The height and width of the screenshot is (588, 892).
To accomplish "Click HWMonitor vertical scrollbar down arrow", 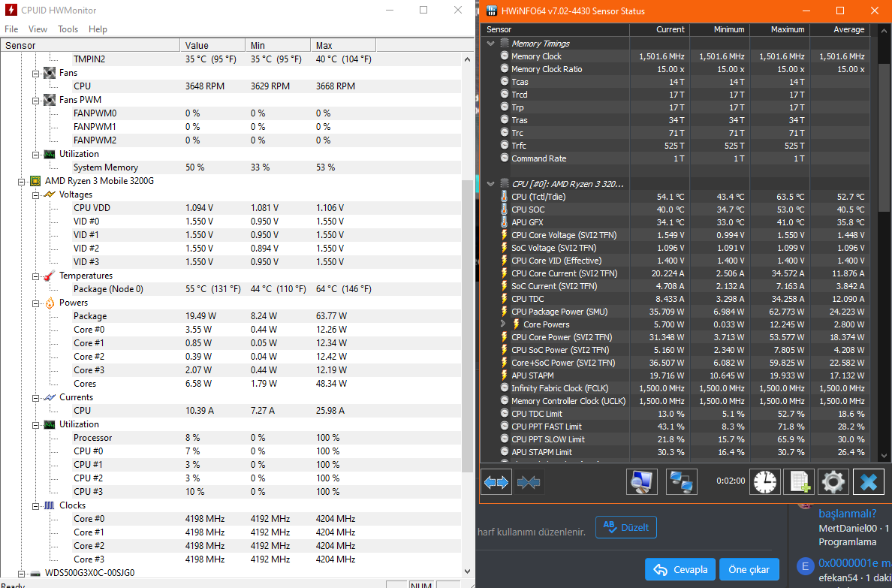I will click(x=467, y=571).
